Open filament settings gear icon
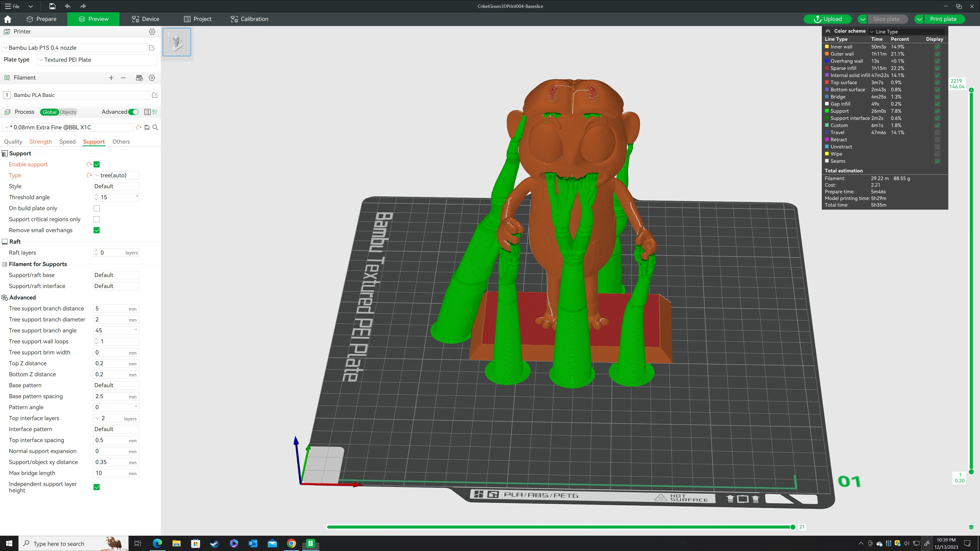This screenshot has height=551, width=980. tap(152, 78)
